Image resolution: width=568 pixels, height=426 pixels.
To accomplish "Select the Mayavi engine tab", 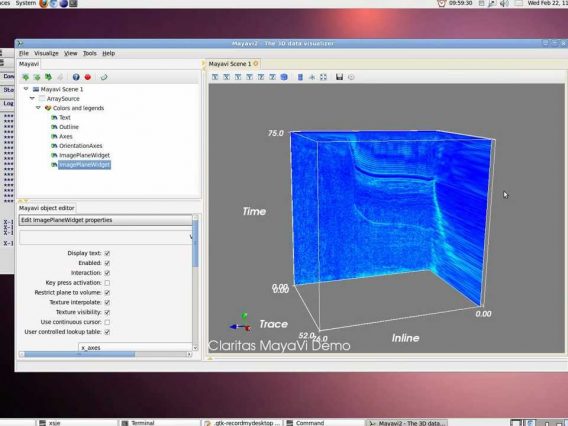I will click(x=29, y=64).
